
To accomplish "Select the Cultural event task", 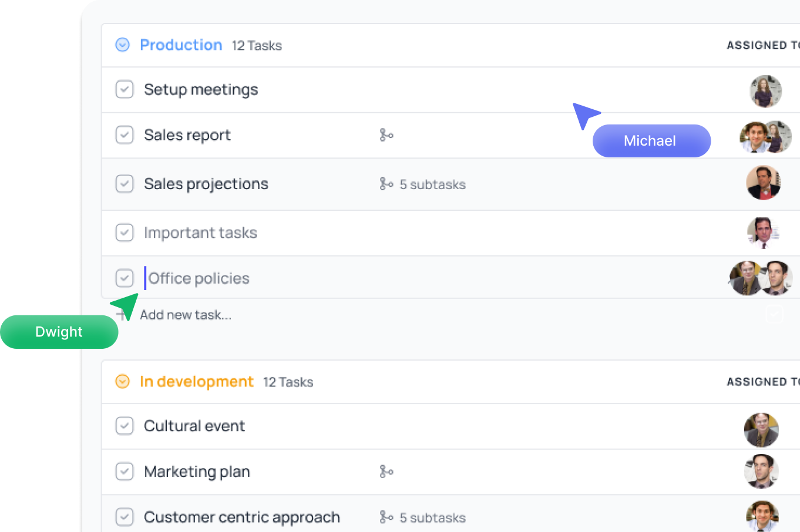I will (194, 426).
